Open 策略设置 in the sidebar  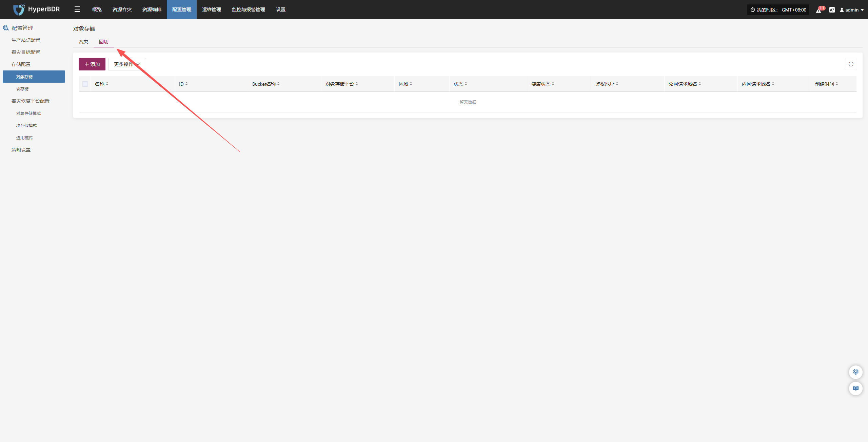coord(21,150)
